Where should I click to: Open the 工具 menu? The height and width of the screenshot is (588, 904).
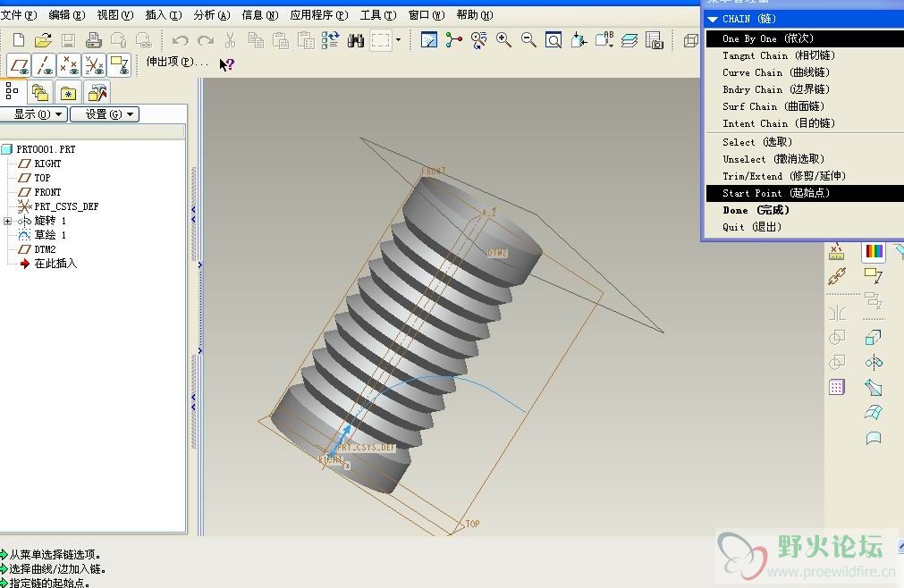point(378,15)
